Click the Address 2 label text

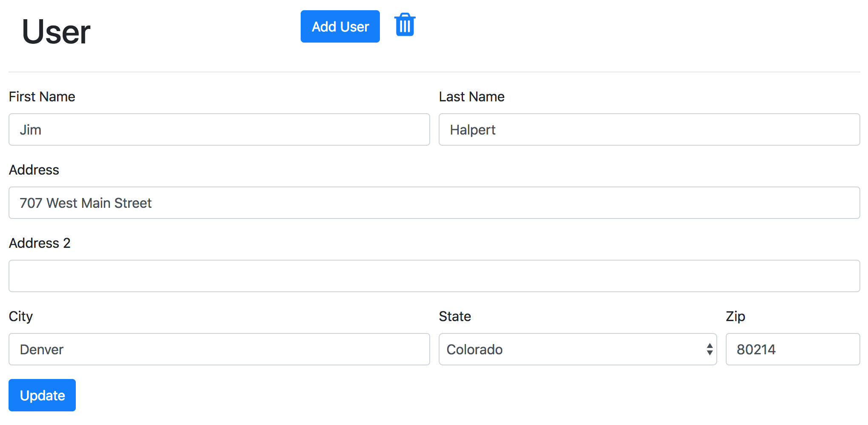click(x=40, y=243)
